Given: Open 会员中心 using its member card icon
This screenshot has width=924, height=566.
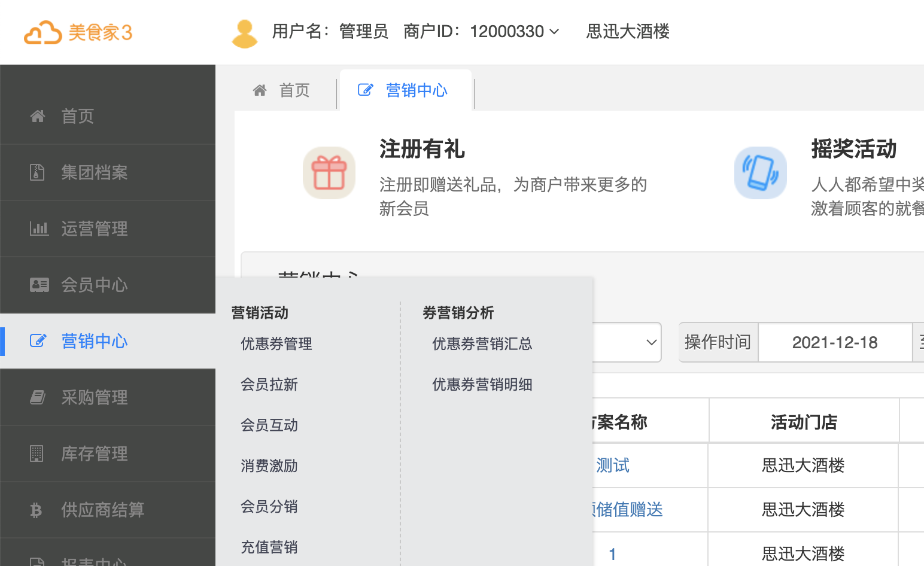Looking at the screenshot, I should click(38, 285).
